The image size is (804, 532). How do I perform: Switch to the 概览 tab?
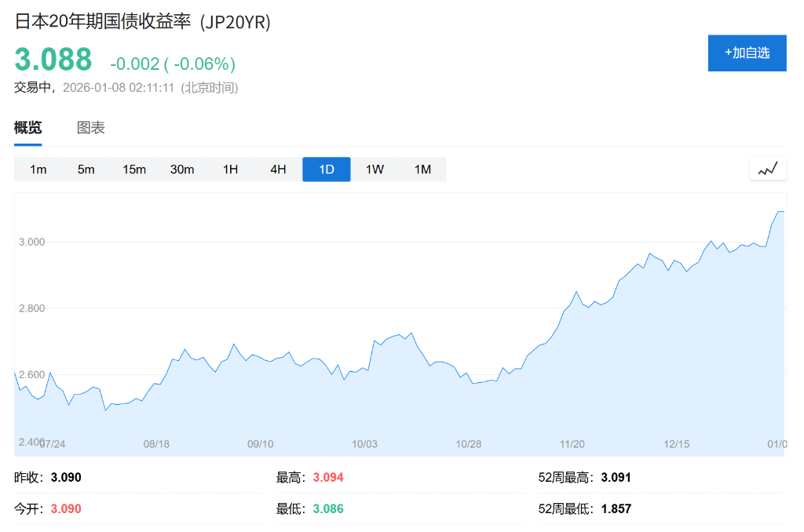(27, 127)
